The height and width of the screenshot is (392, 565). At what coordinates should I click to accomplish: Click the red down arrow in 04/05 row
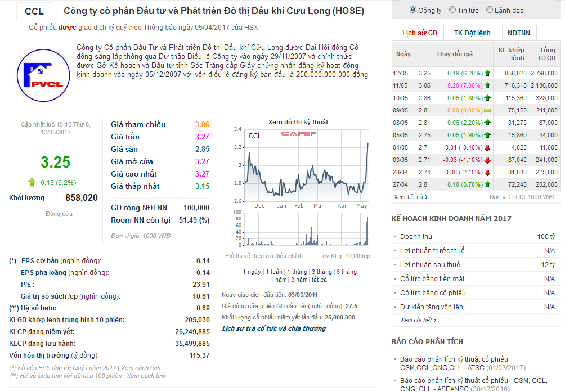point(487,147)
